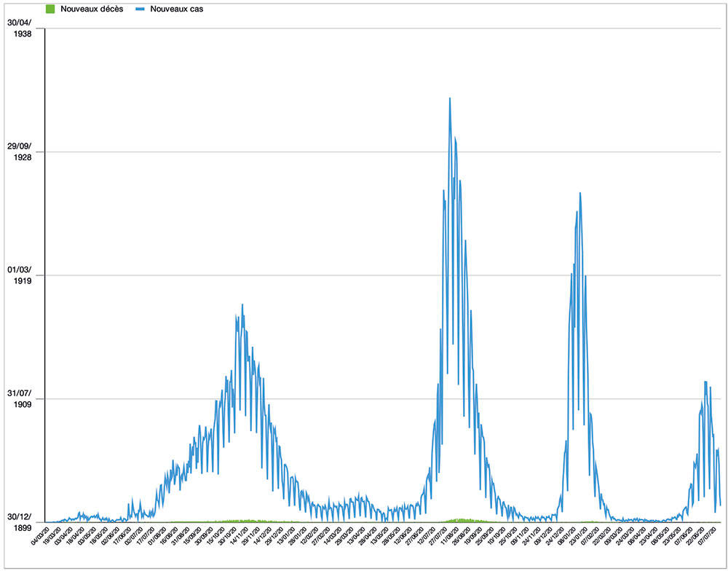Click the green Nouveaux décès legend swatch
The width and height of the screenshot is (728, 571).
(x=50, y=8)
